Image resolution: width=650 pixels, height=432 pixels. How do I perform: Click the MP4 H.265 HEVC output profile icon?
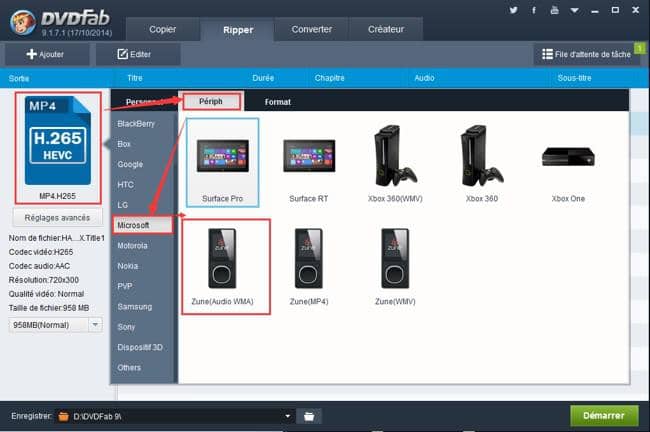(x=58, y=141)
